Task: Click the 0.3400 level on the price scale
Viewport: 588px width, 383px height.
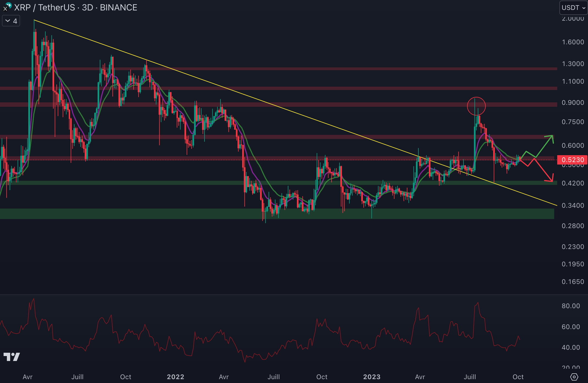Action: tap(573, 206)
